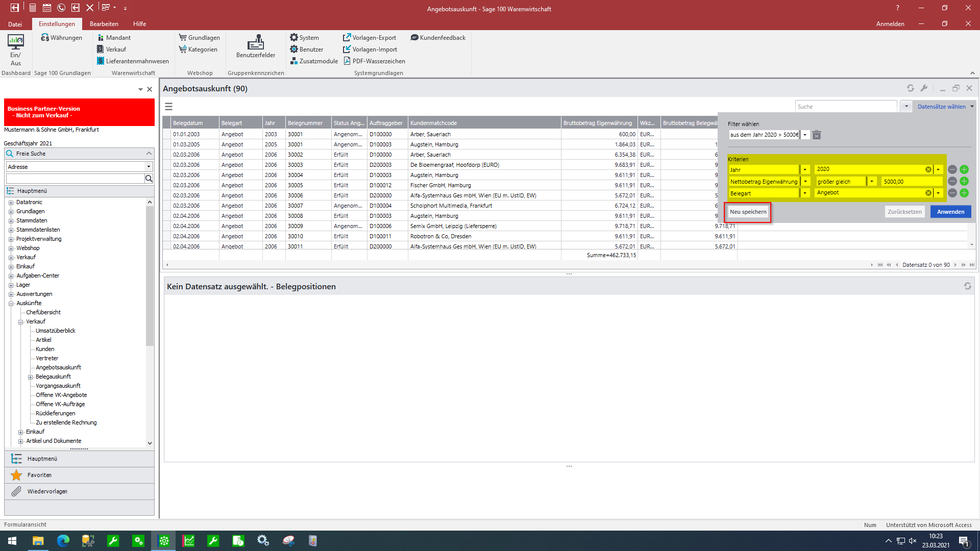Click the Anwenden button
Image resolution: width=980 pixels, height=551 pixels.
tap(950, 212)
